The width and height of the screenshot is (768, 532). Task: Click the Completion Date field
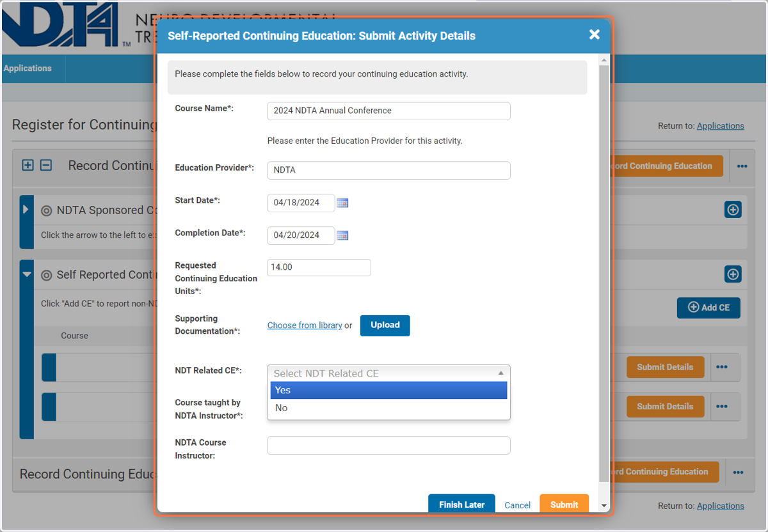point(301,235)
